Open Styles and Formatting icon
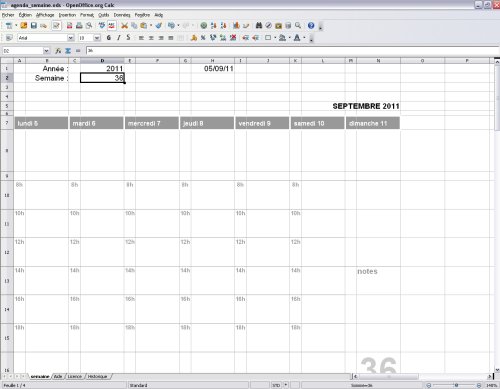Viewport: 500px width, 389px height. (x=9, y=38)
